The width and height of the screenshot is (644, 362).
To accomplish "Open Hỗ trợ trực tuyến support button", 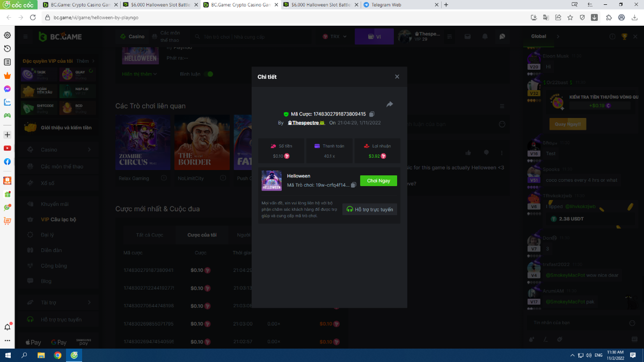I will point(370,209).
